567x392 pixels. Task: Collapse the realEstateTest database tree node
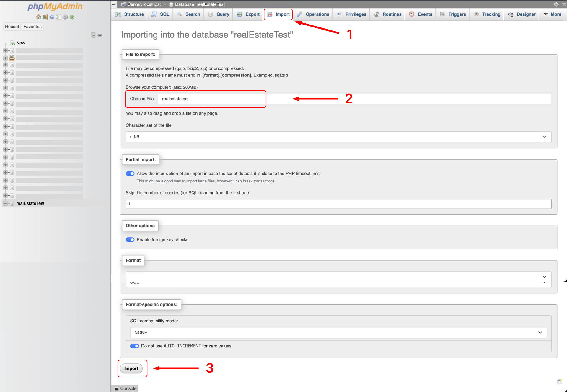tap(5, 203)
